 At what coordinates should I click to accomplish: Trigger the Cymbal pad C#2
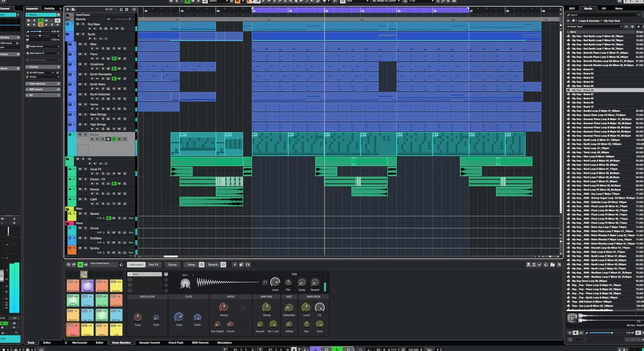pyautogui.click(x=87, y=286)
